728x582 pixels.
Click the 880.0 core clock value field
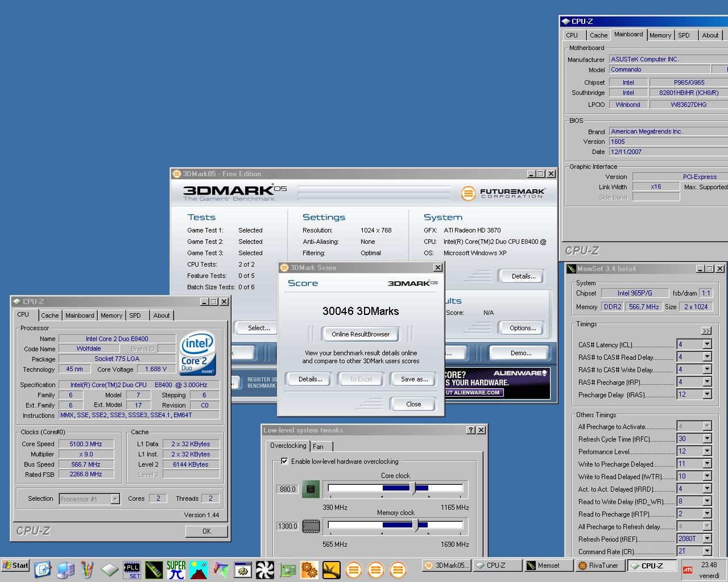point(287,489)
